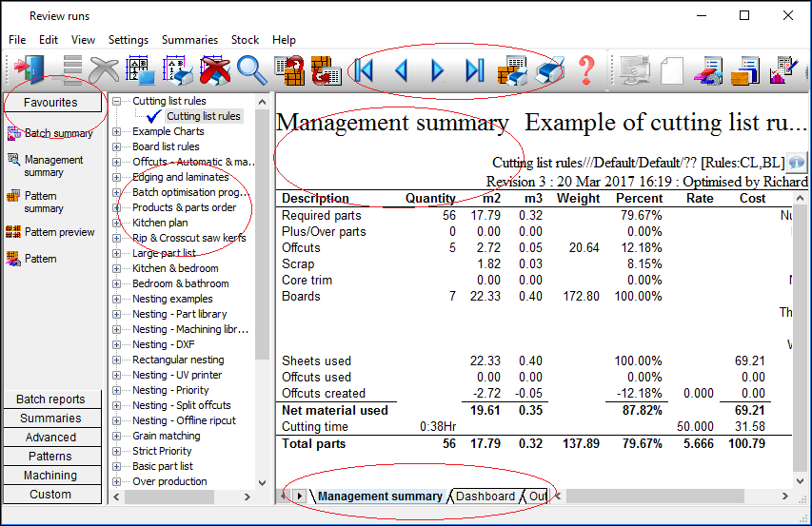Click the Net material used row label

pos(334,411)
